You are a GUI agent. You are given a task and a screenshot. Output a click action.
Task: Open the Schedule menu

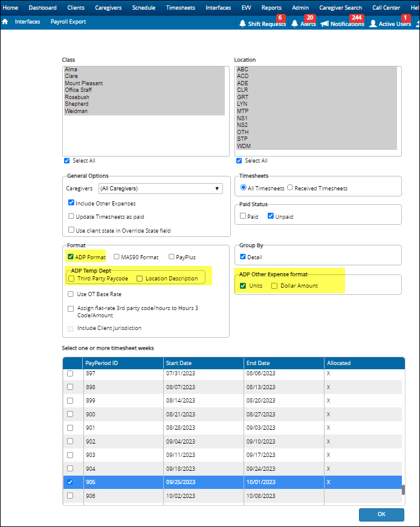tap(144, 7)
